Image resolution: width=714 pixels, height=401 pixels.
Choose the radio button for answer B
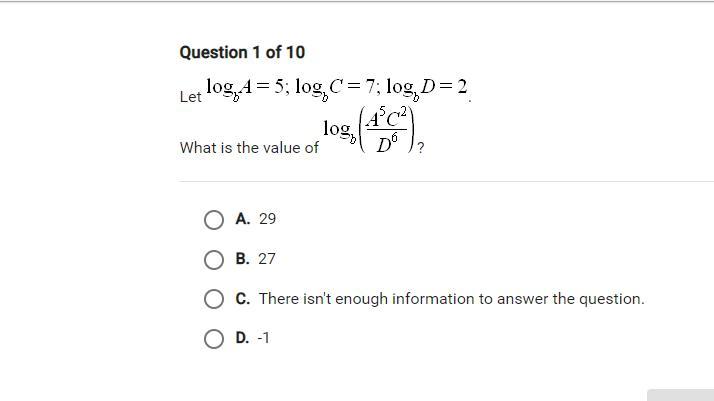pyautogui.click(x=214, y=260)
